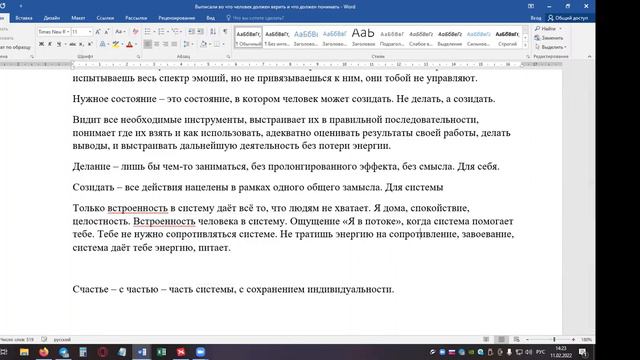Apply the Без интервала style

point(277,38)
